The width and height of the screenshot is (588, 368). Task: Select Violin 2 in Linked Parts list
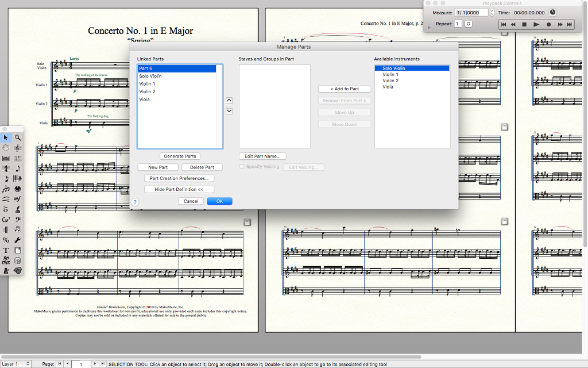pos(147,91)
